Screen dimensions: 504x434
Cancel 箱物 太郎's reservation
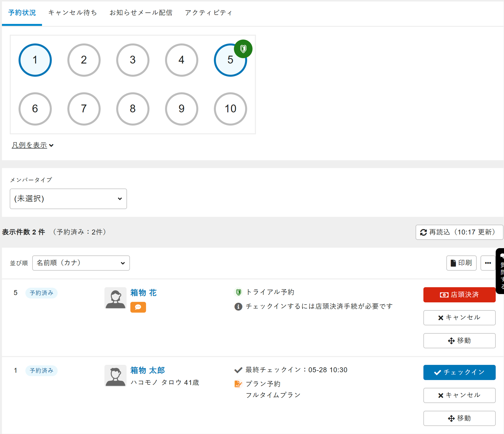[459, 395]
